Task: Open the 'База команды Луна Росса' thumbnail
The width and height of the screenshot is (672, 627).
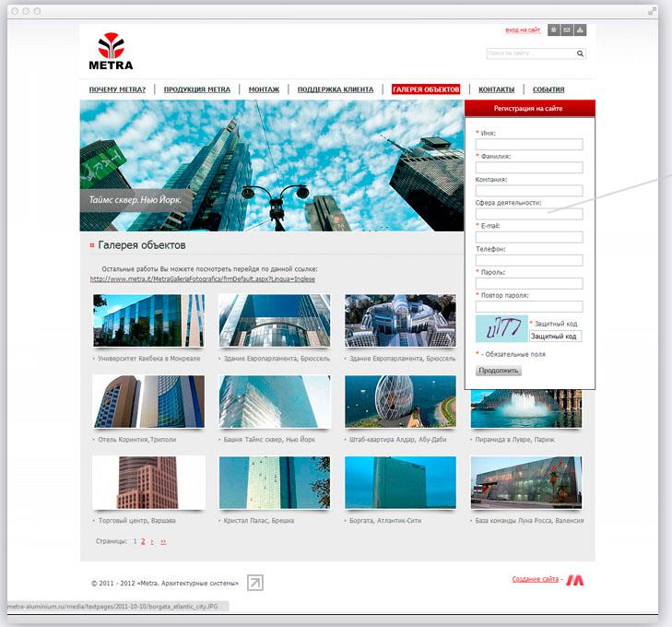Action: click(526, 482)
